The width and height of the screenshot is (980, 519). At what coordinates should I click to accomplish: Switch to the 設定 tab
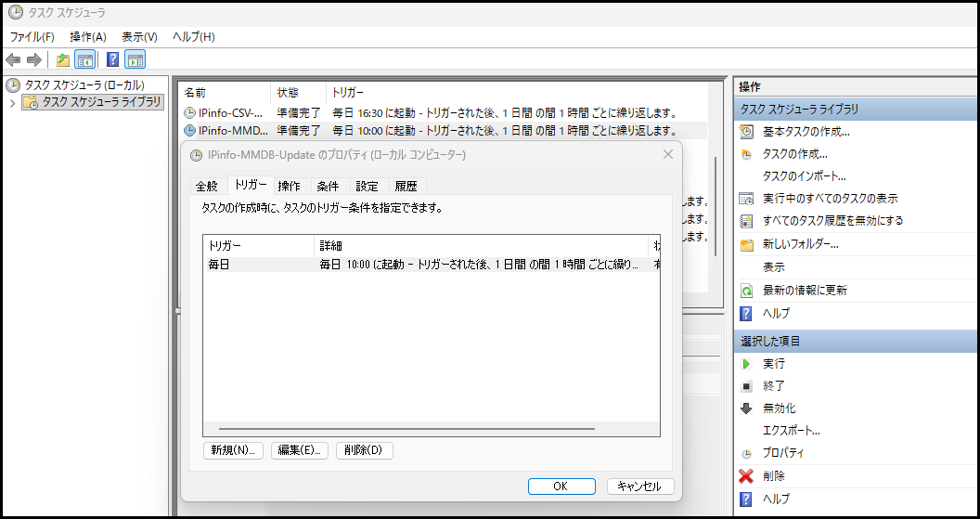point(367,186)
